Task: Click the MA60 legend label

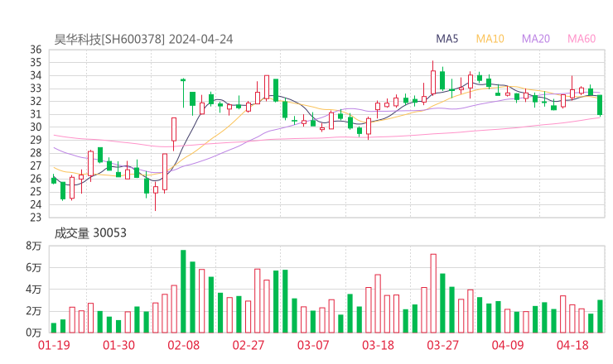Action: coord(582,39)
